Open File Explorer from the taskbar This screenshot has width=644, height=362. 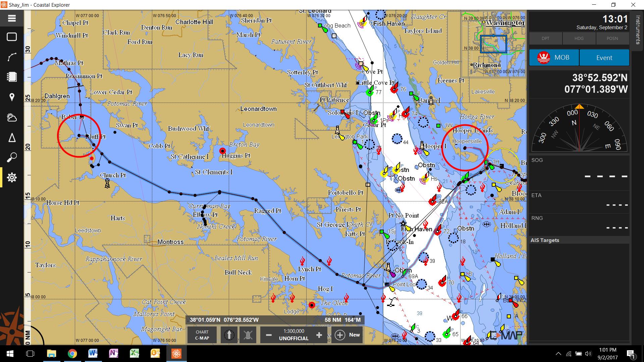pyautogui.click(x=51, y=354)
